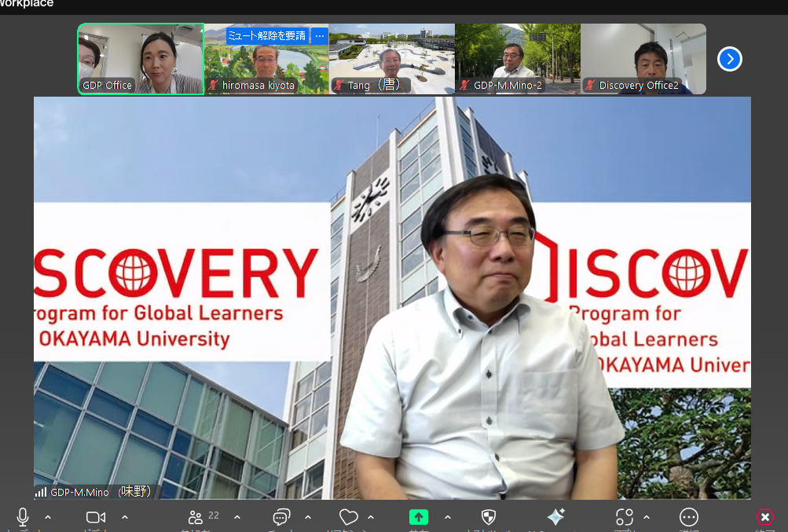
Task: Open host tools shield icon
Action: 489,517
